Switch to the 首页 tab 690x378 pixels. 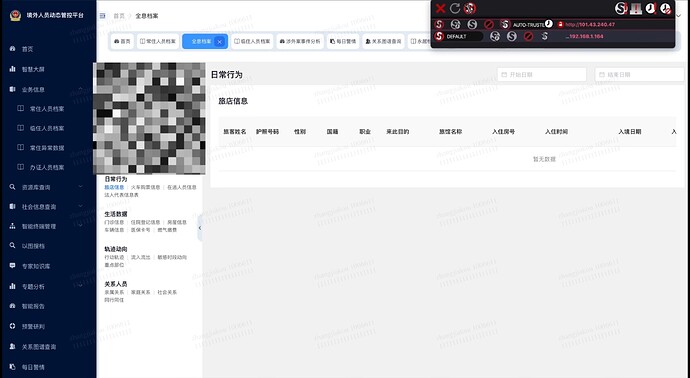(x=122, y=41)
